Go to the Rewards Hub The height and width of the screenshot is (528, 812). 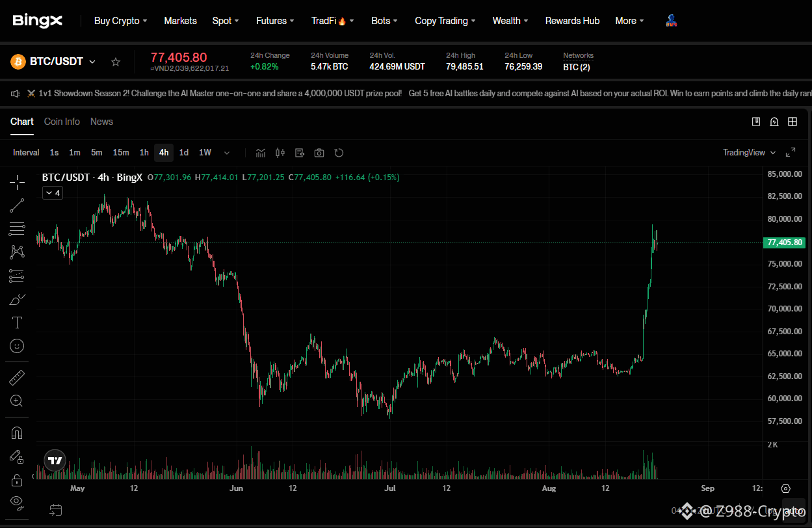coord(572,21)
